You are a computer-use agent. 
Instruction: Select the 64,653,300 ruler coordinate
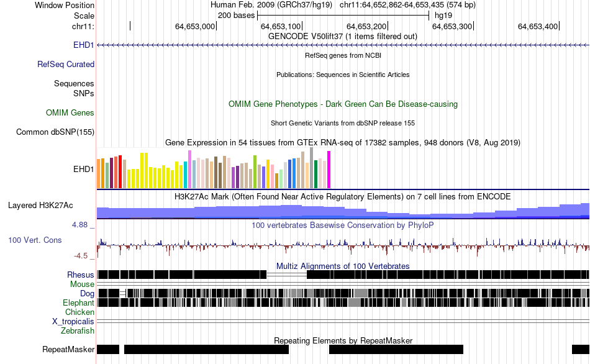(452, 26)
